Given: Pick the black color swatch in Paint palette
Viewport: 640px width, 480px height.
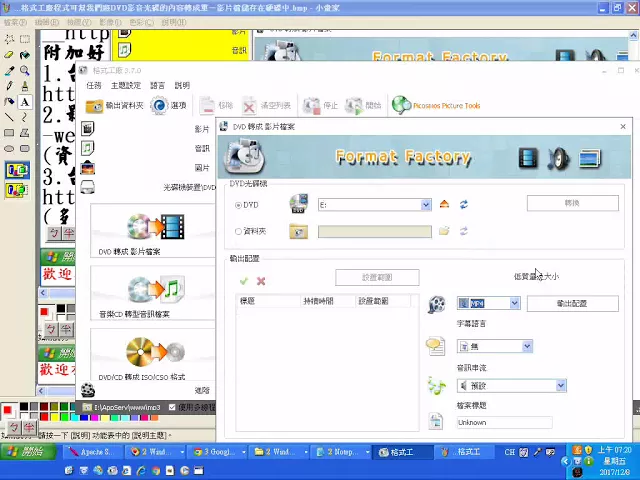Looking at the screenshot, I should (24, 407).
